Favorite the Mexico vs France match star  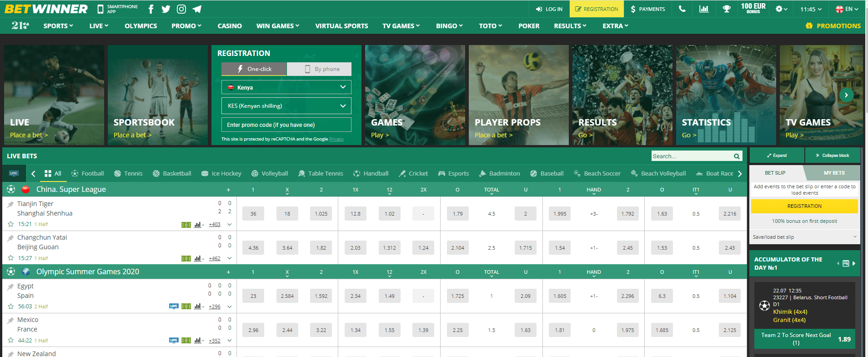point(10,340)
